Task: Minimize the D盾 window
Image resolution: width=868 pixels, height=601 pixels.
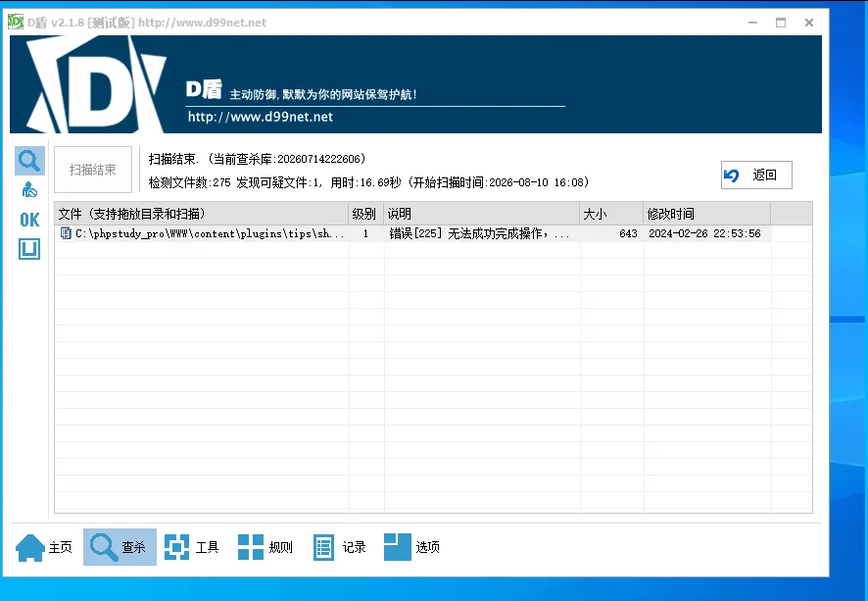Action: coord(752,23)
